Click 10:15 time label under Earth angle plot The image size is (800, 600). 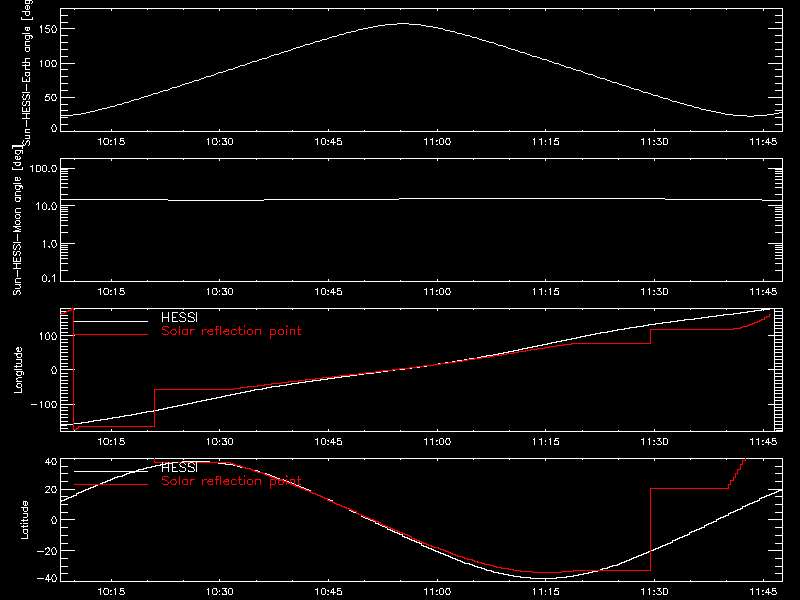111,142
